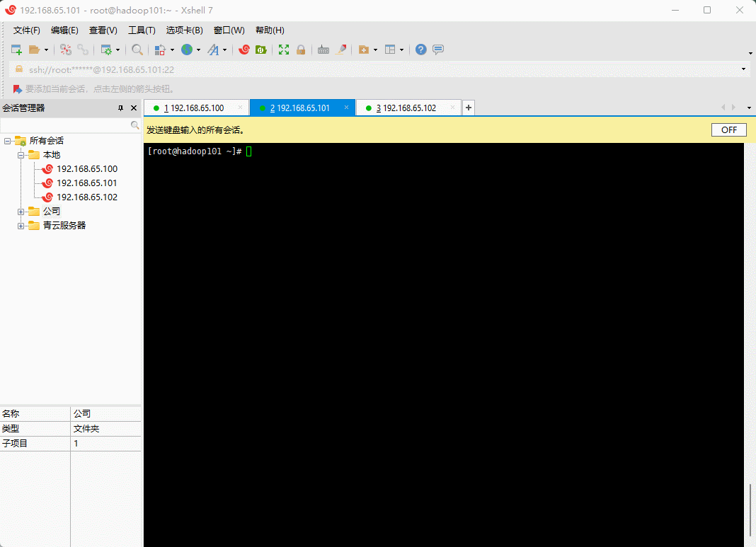Image resolution: width=756 pixels, height=547 pixels.
Task: Open the 工具(T) menu
Action: click(x=142, y=30)
